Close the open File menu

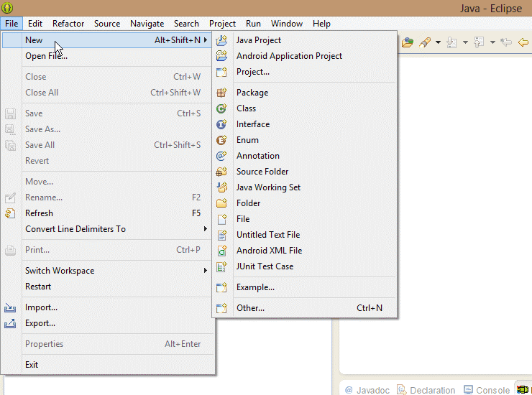click(12, 24)
